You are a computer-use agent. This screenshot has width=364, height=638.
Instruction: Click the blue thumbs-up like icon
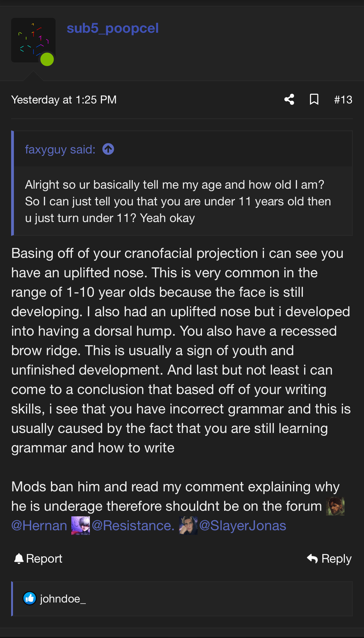[x=30, y=599]
